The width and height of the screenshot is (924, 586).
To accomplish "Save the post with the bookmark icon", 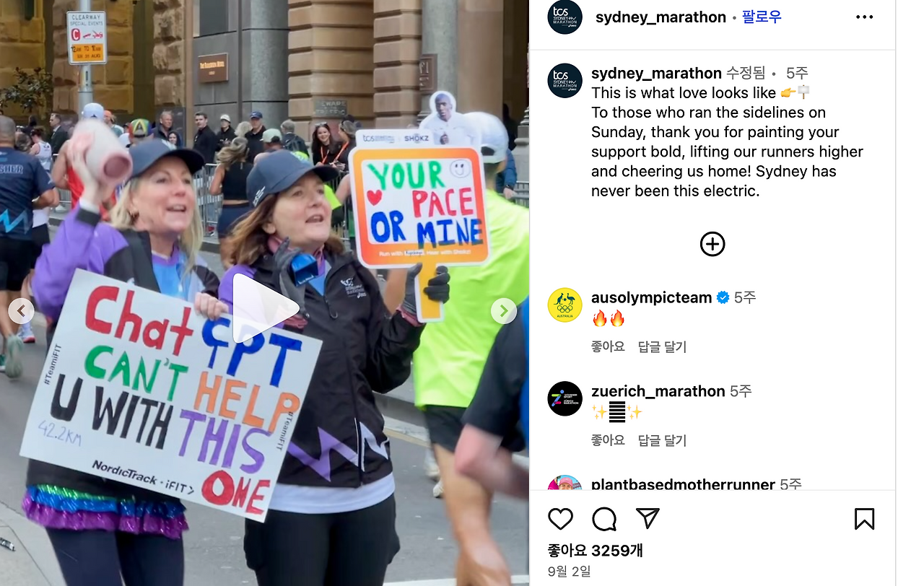I will [x=864, y=519].
